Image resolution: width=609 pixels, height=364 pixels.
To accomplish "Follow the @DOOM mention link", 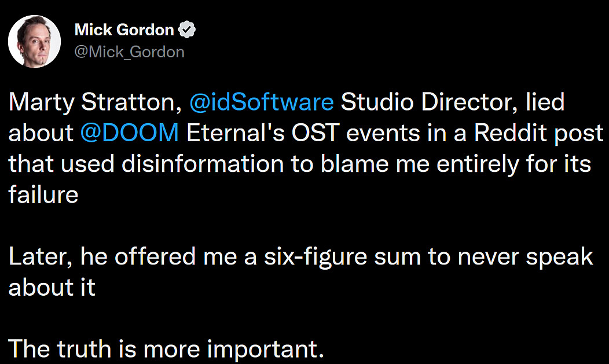I will click(130, 133).
